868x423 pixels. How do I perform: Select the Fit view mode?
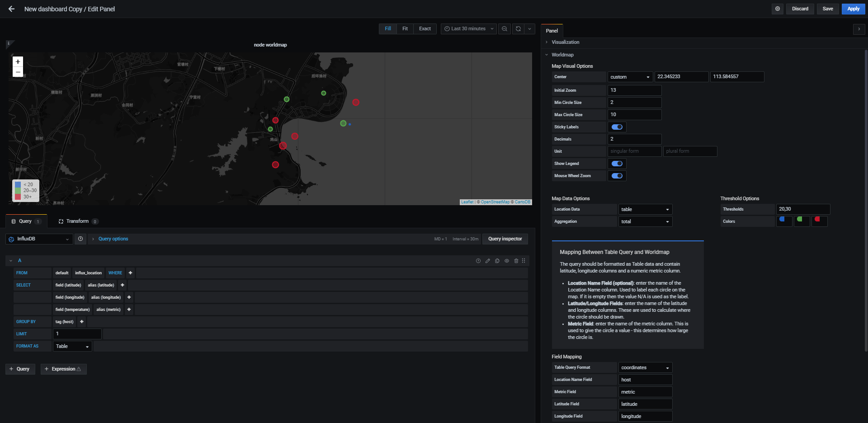(405, 28)
